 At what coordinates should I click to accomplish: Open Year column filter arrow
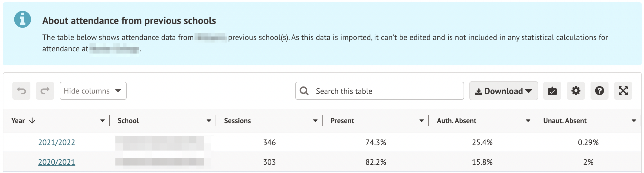[102, 121]
